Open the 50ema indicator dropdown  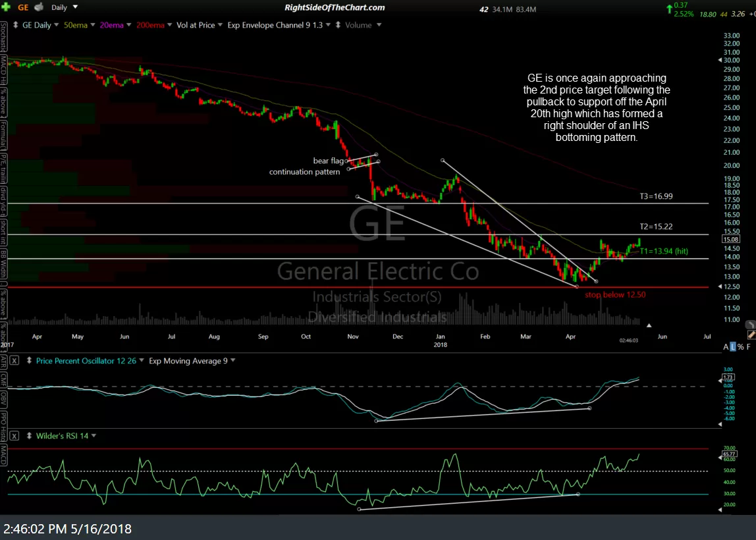(93, 24)
